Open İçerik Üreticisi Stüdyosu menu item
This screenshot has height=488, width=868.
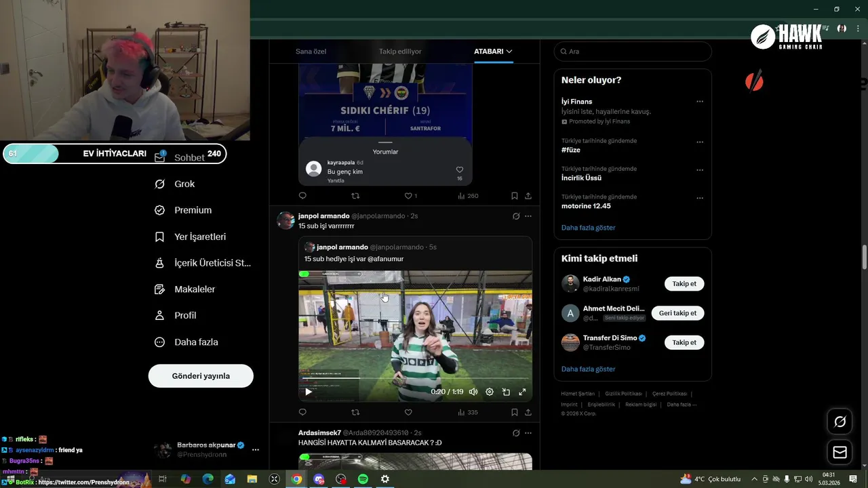pyautogui.click(x=203, y=263)
